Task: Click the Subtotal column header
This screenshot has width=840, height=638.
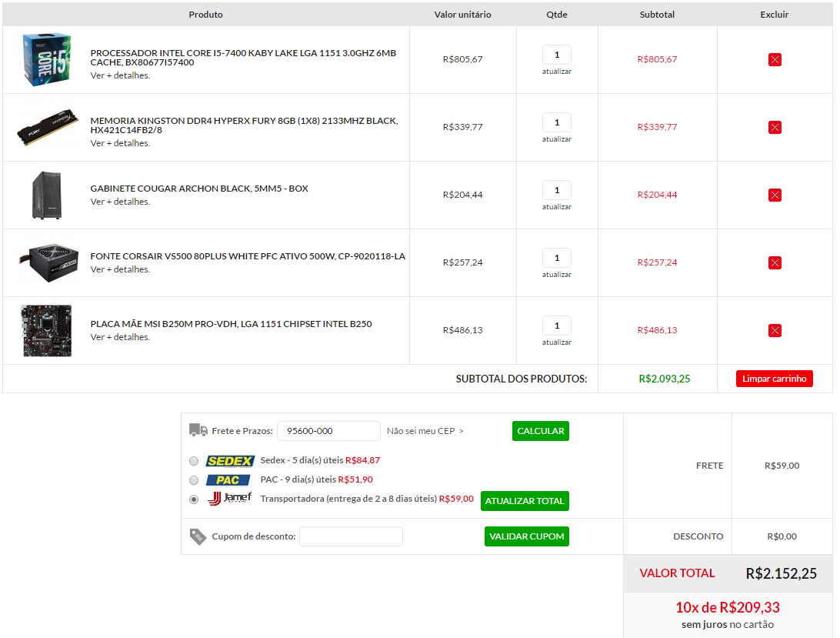Action: 658,15
